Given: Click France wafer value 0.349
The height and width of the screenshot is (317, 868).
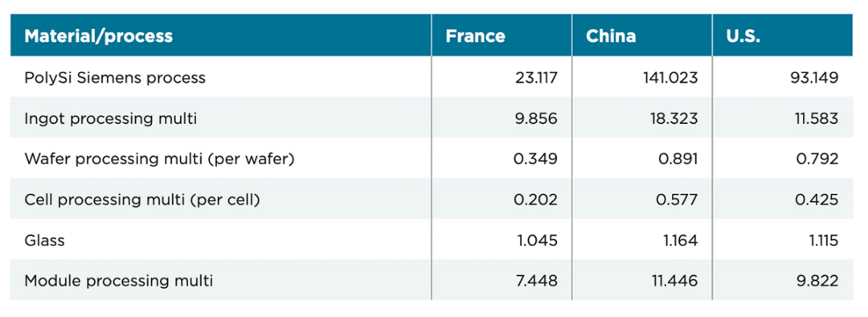Looking at the screenshot, I should pos(535,159).
